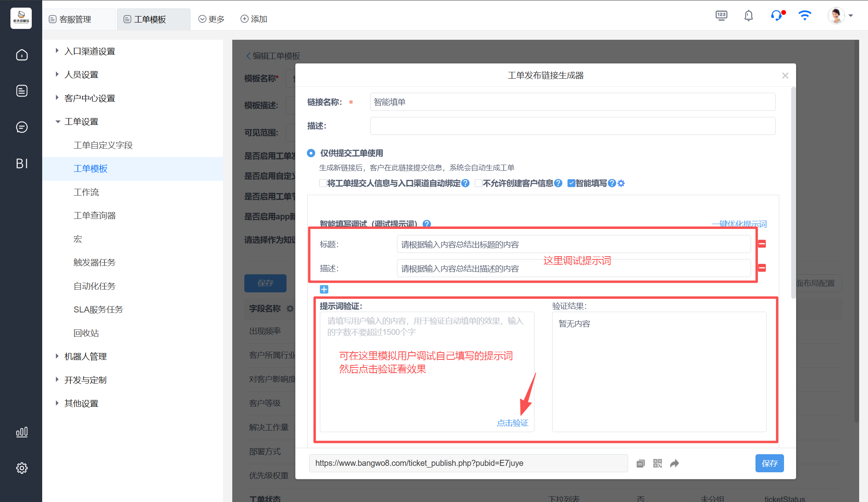This screenshot has width=868, height=502.
Task: Open the smart-fill gear settings icon
Action: pyautogui.click(x=621, y=184)
